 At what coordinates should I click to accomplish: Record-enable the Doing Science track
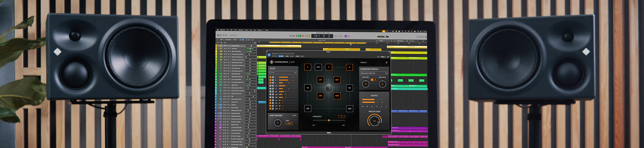(x=228, y=46)
